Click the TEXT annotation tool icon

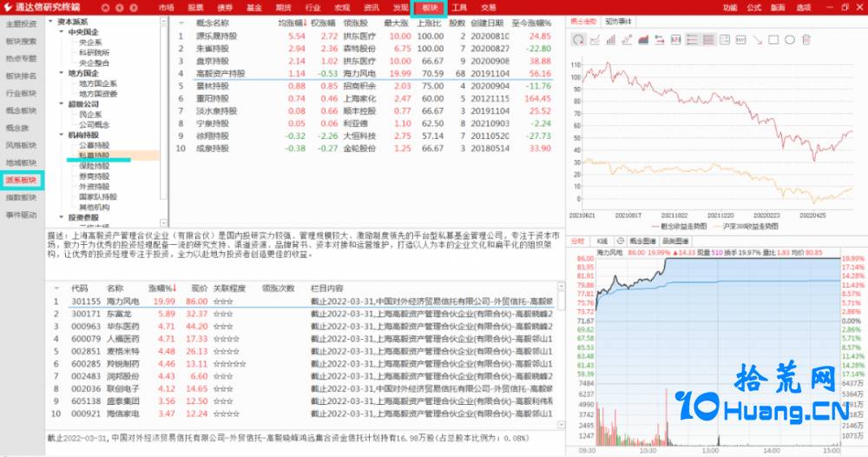(x=740, y=40)
